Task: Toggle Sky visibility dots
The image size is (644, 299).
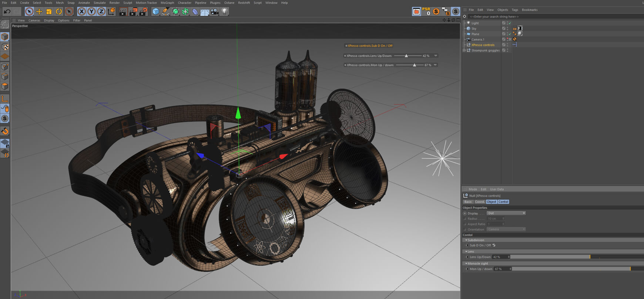Action: (x=507, y=28)
